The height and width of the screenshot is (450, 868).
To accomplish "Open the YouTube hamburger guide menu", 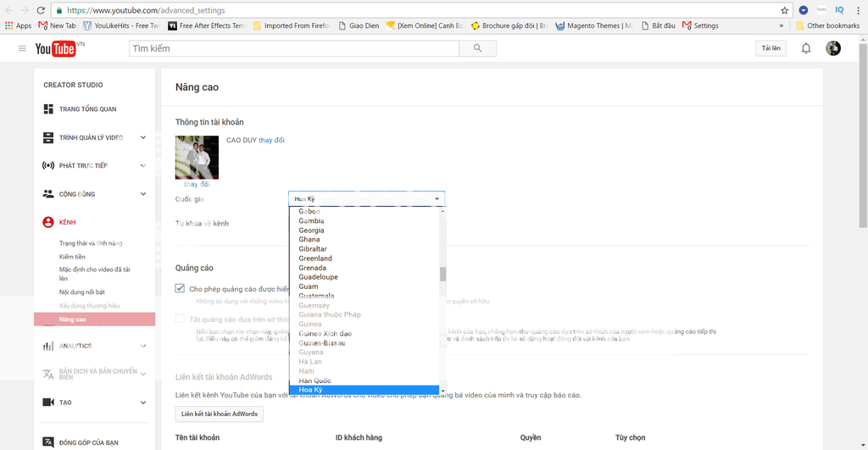I will tap(22, 48).
